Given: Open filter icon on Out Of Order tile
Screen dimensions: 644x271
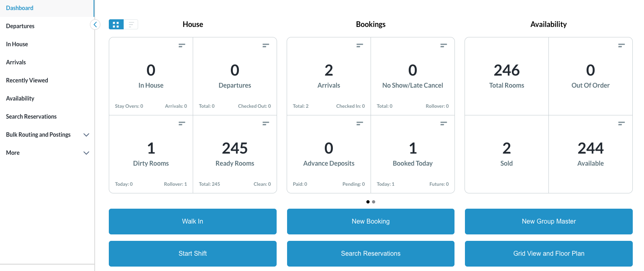Looking at the screenshot, I should (622, 45).
